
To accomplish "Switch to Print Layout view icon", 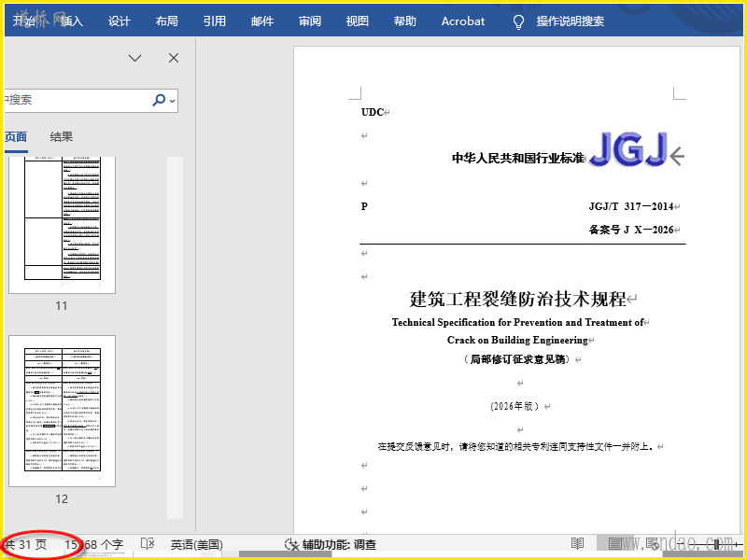I will tap(614, 543).
